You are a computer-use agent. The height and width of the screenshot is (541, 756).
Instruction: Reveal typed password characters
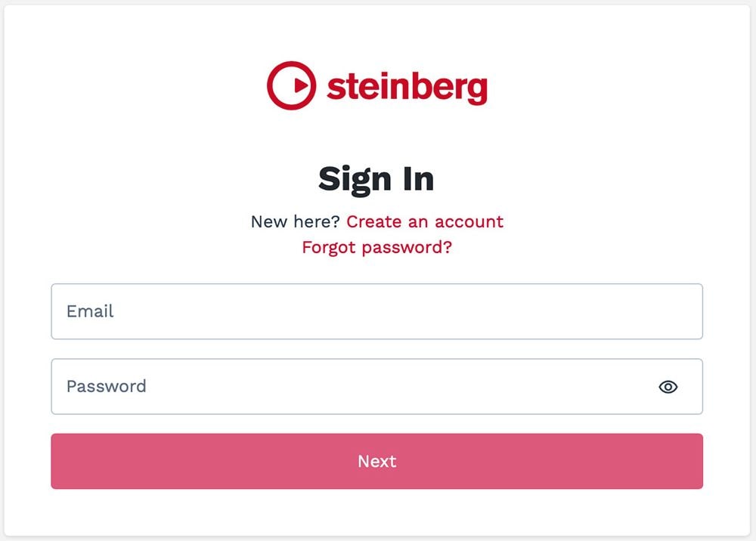tap(668, 387)
